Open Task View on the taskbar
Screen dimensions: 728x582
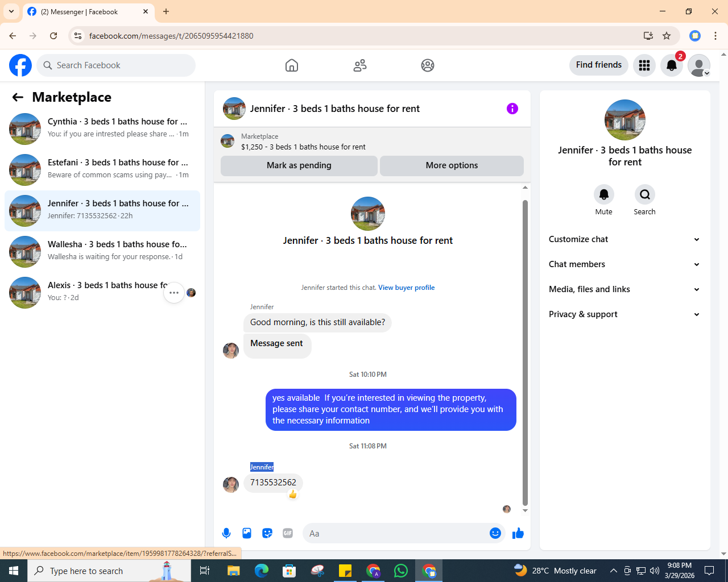click(x=205, y=571)
